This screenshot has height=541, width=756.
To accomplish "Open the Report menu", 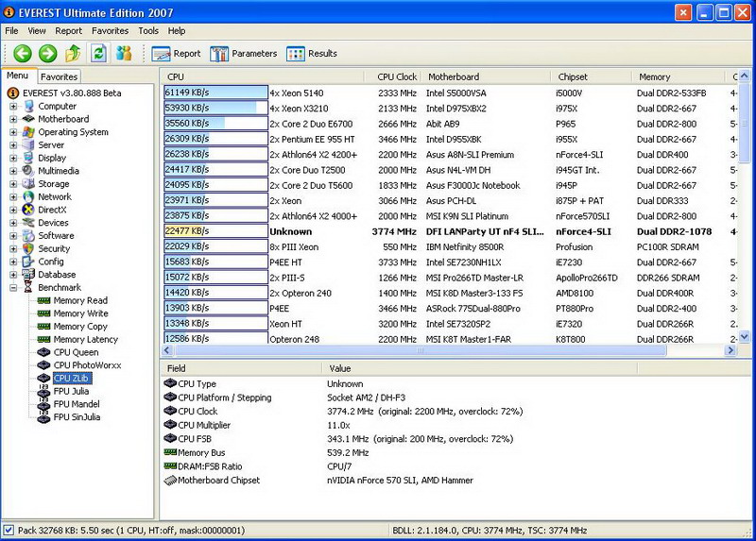I will [x=68, y=31].
